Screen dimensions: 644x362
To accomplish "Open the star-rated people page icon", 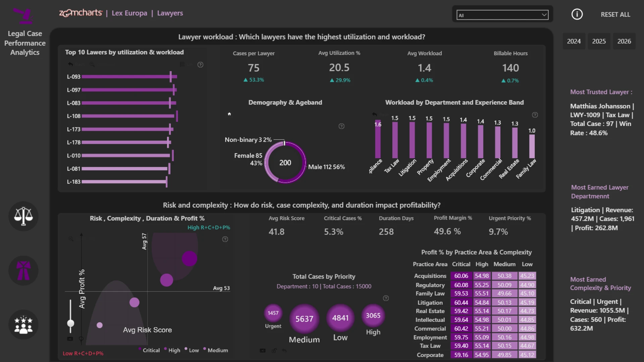I will point(23,325).
